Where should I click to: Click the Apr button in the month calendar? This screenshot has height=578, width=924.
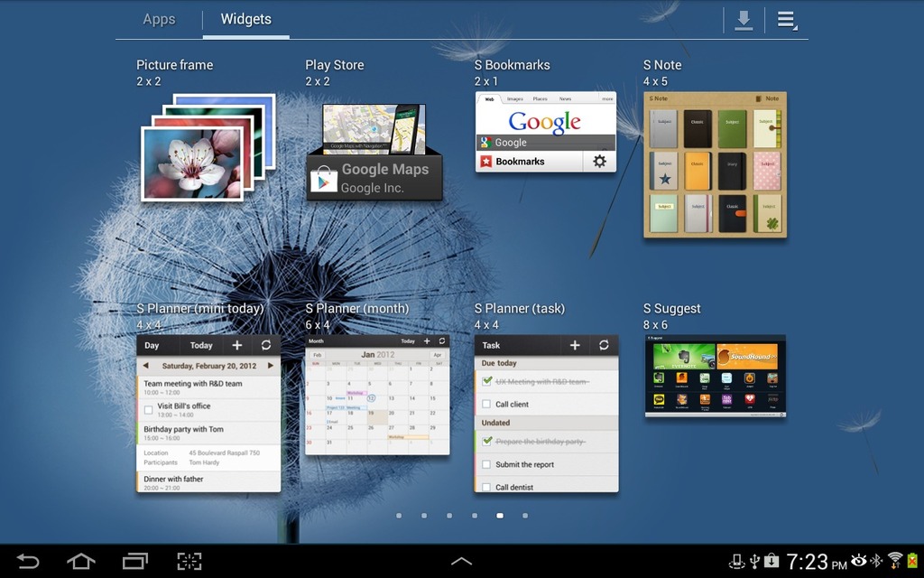click(x=438, y=355)
